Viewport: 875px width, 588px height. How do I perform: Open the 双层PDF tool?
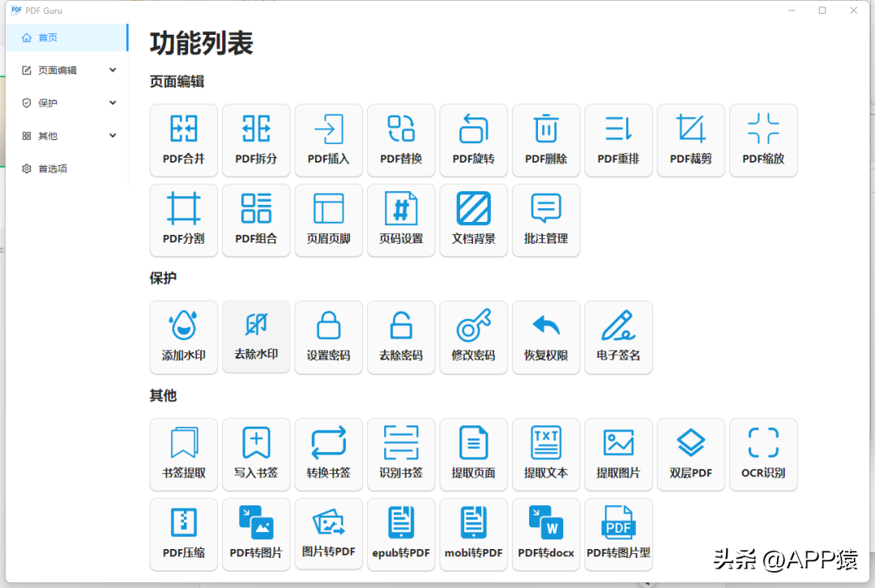(691, 454)
